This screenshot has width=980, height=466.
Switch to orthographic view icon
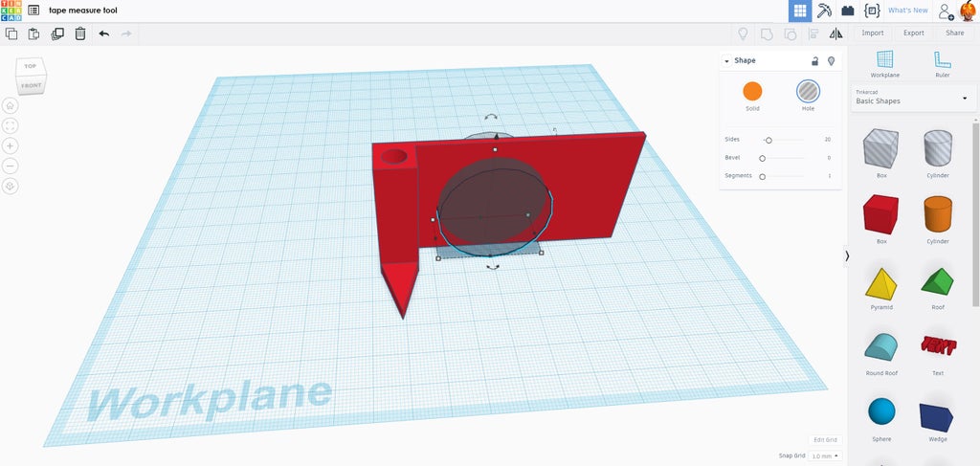tap(10, 187)
